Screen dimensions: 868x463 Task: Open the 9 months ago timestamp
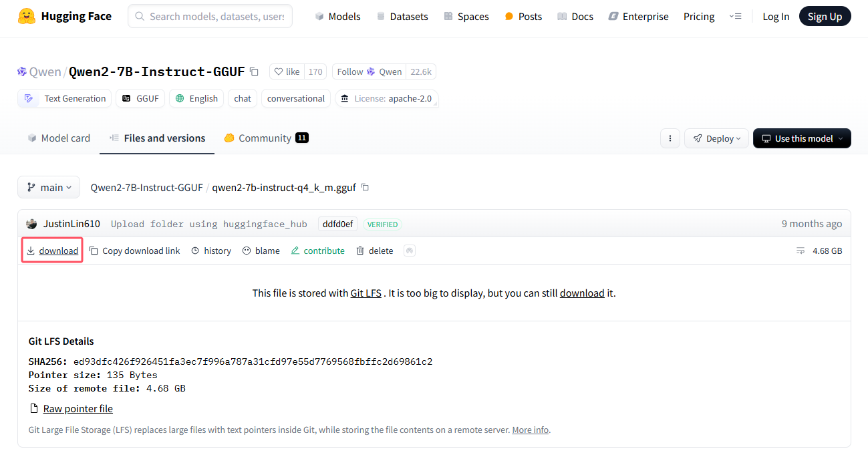pyautogui.click(x=812, y=224)
